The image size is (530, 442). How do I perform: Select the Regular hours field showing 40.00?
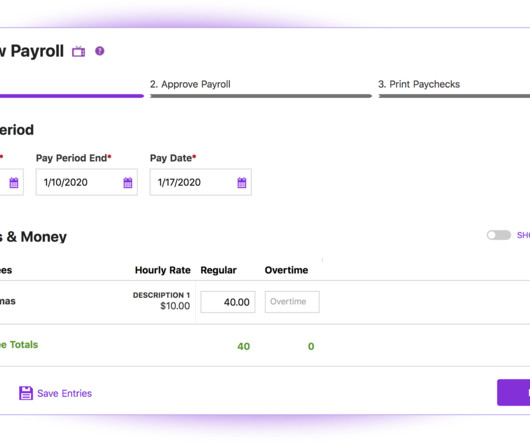pyautogui.click(x=228, y=302)
